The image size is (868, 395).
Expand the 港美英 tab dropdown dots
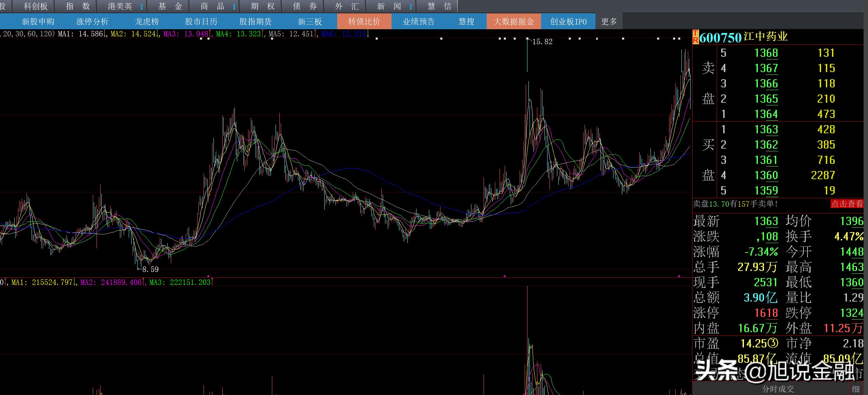(142, 6)
